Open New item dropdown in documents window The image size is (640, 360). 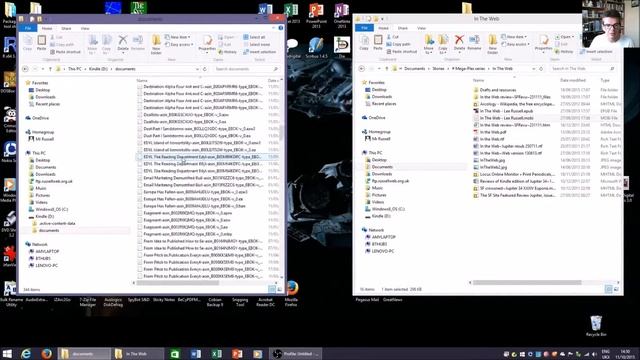tap(178, 37)
